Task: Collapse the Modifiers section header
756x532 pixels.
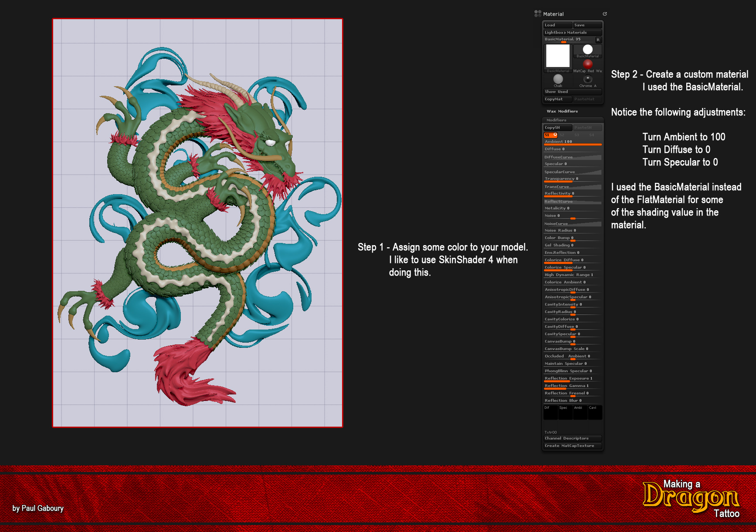Action: point(573,120)
